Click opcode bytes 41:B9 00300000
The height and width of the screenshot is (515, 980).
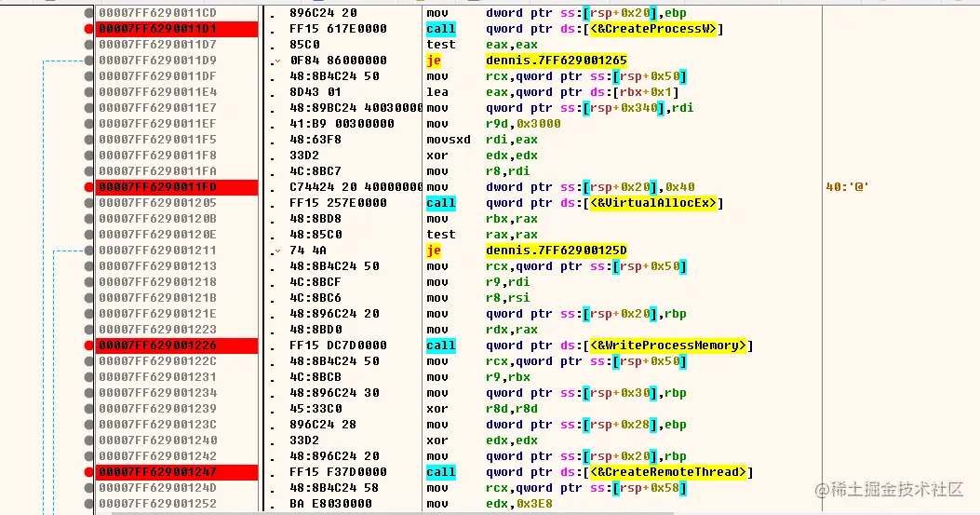pyautogui.click(x=342, y=124)
